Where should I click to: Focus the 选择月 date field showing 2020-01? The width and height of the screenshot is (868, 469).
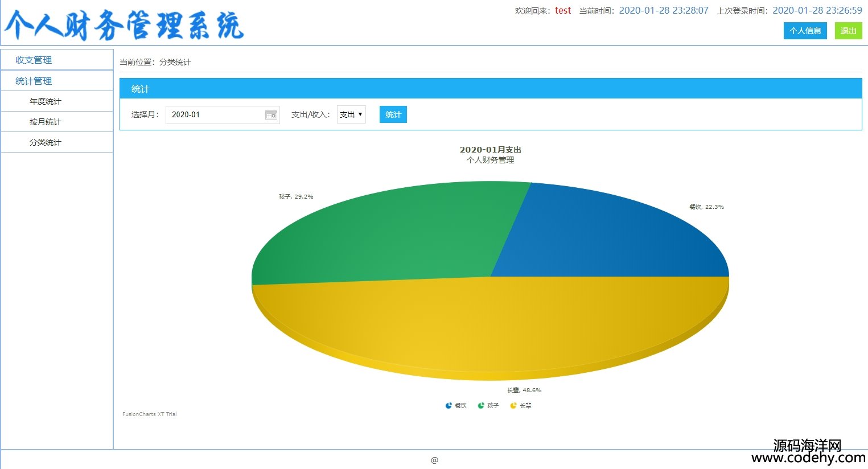223,114
